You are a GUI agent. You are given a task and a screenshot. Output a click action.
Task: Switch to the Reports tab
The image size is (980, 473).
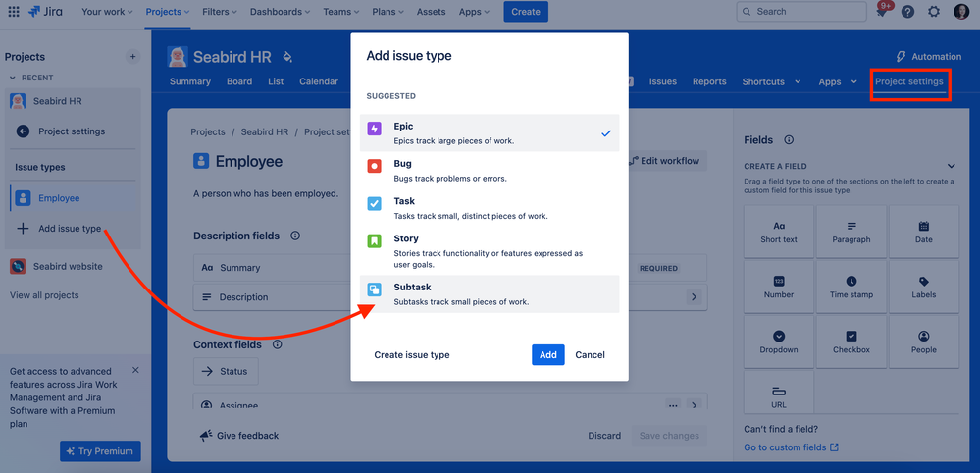(x=709, y=81)
